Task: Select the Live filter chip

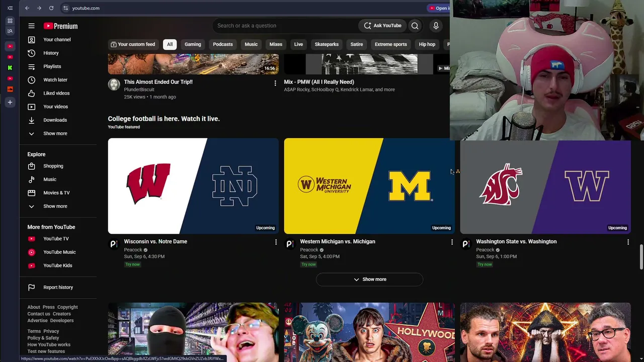Action: [298, 44]
